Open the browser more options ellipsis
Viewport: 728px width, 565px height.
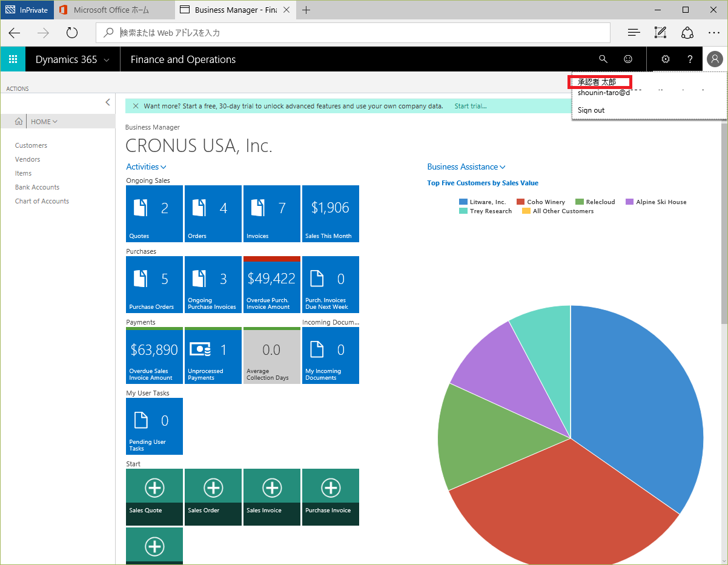(714, 33)
